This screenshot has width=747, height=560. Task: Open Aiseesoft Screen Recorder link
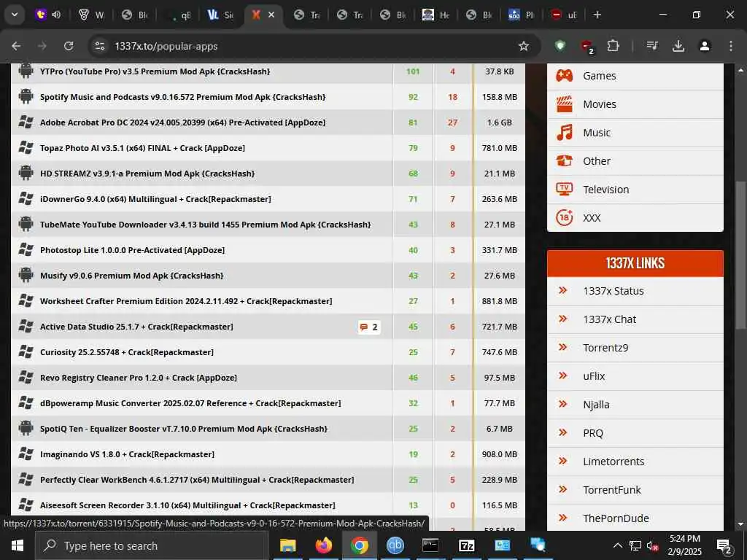[x=187, y=505]
